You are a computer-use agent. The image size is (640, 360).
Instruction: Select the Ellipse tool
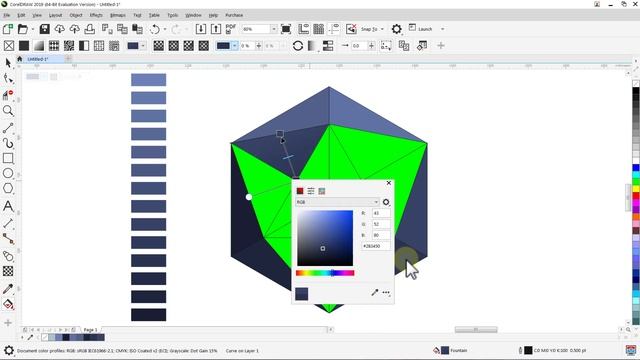(x=8, y=173)
